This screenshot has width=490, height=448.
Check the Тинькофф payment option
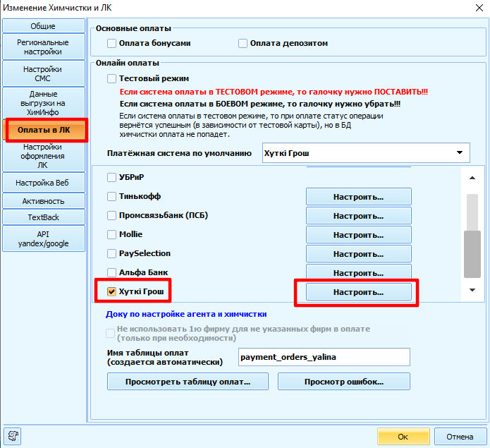111,196
